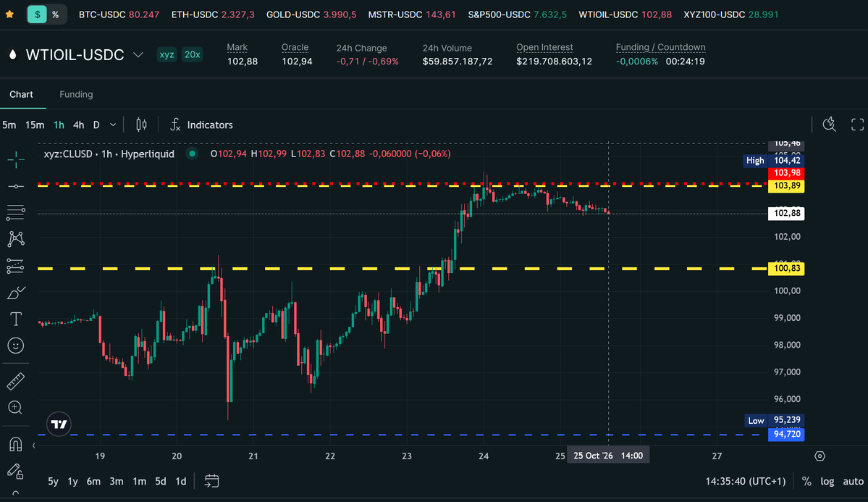Toggle log price scale
This screenshot has width=868, height=502.
827,481
